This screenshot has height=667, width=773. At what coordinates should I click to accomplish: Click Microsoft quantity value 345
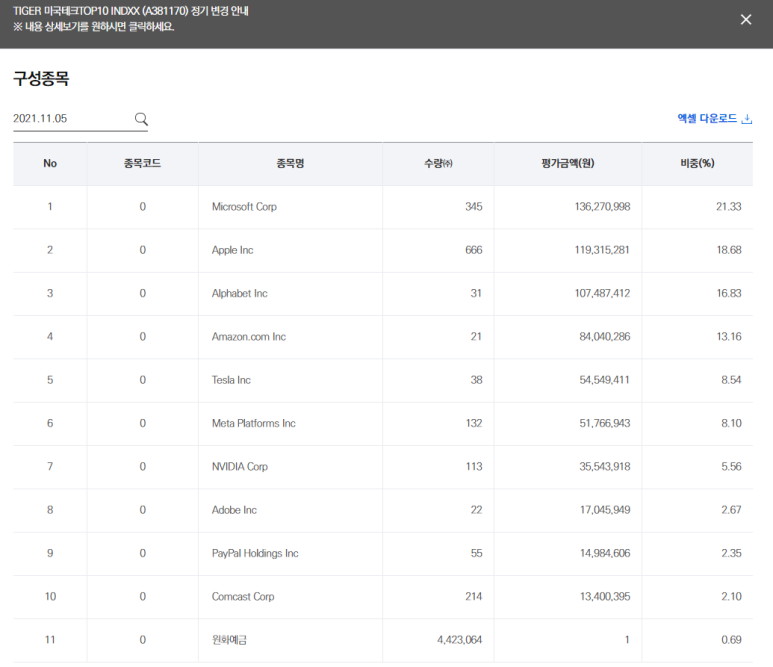[473, 207]
